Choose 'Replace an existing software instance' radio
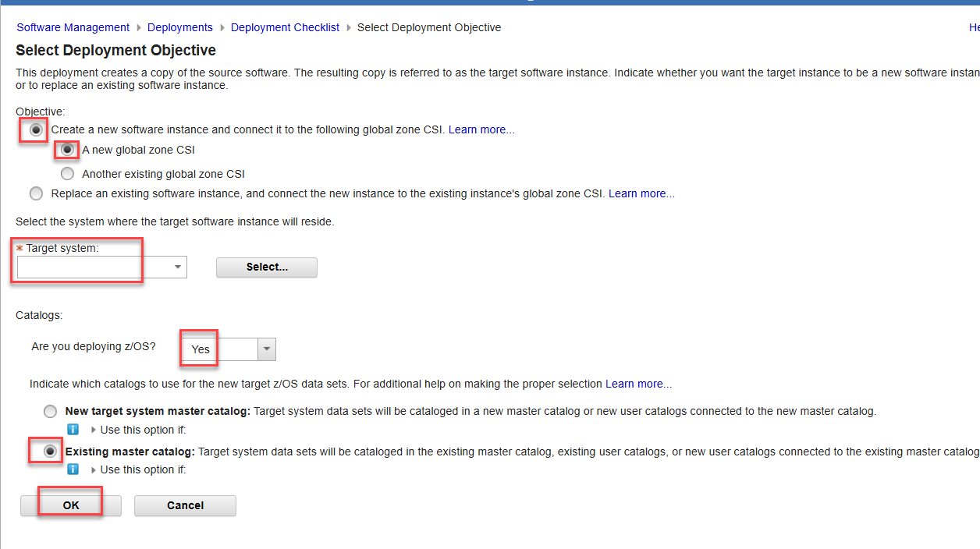The height and width of the screenshot is (549, 980). pos(36,193)
